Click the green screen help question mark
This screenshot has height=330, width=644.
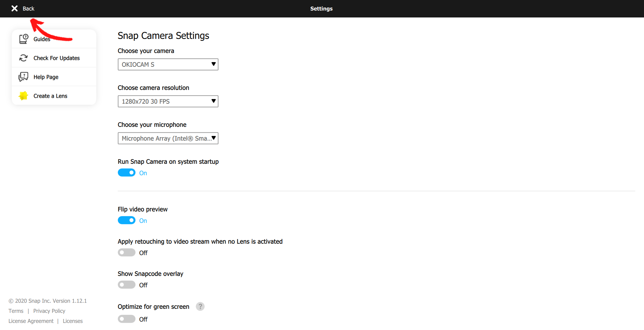200,307
